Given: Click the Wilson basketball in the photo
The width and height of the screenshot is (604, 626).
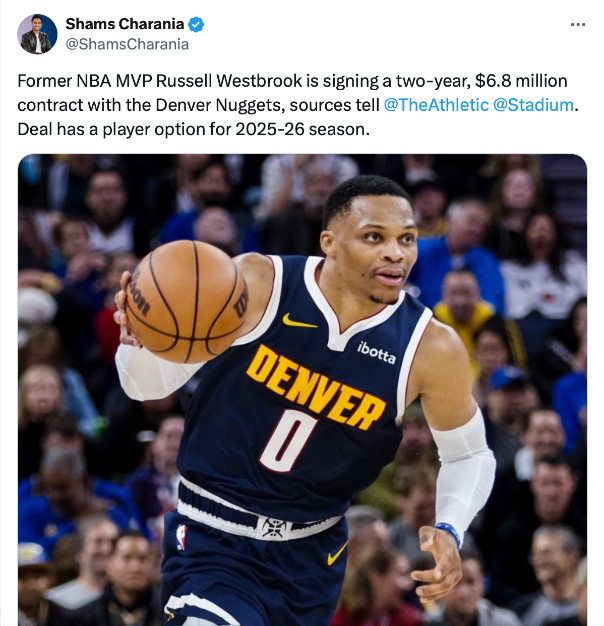Looking at the screenshot, I should coord(186,301).
